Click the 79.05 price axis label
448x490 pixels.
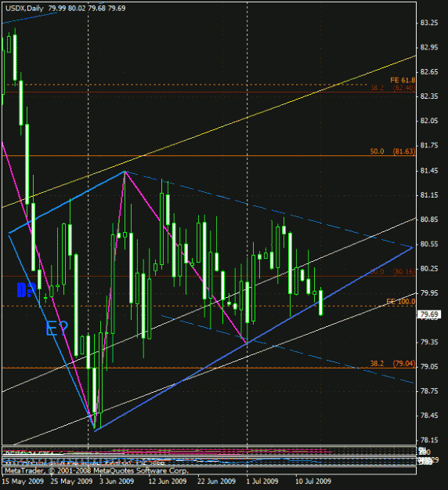tap(429, 367)
